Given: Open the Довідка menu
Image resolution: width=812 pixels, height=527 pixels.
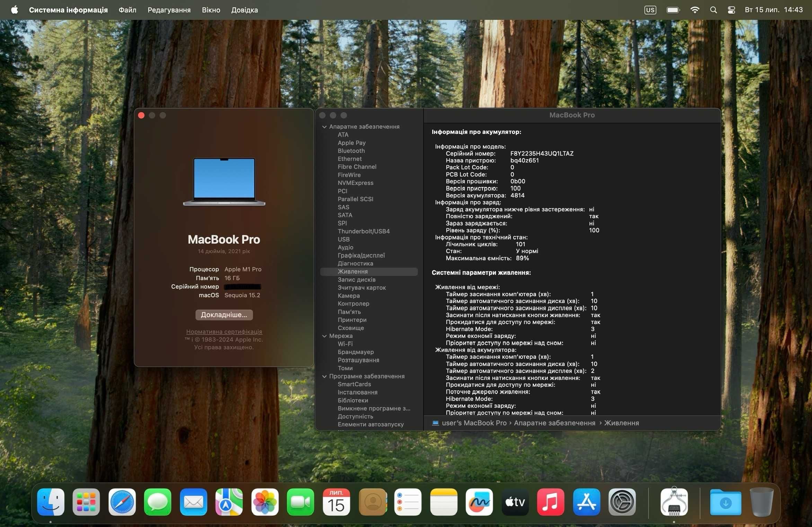Looking at the screenshot, I should click(245, 10).
